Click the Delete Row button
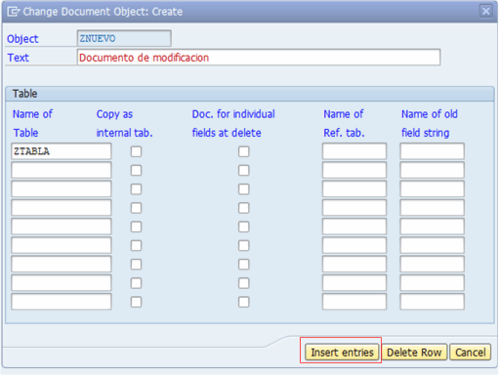Viewport: 500px width, 375px height. coord(414,352)
